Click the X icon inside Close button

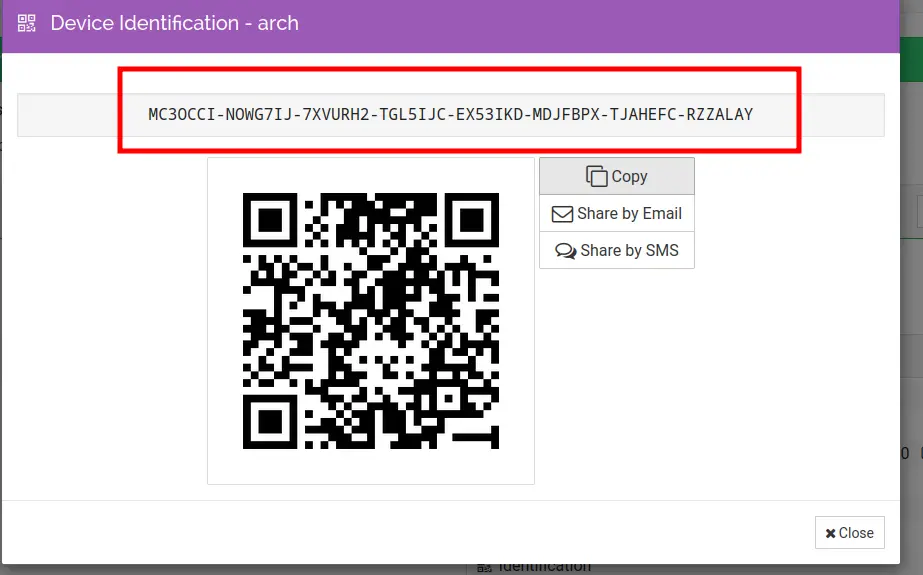click(830, 533)
